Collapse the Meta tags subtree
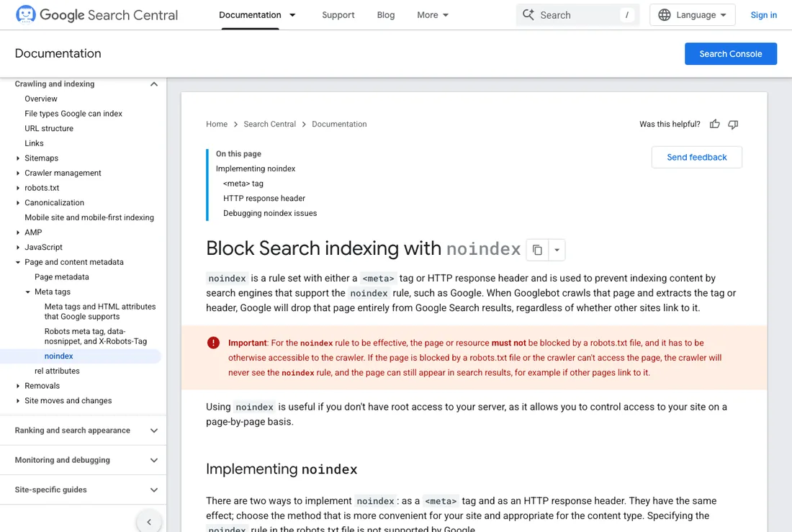The image size is (792, 532). (x=28, y=292)
